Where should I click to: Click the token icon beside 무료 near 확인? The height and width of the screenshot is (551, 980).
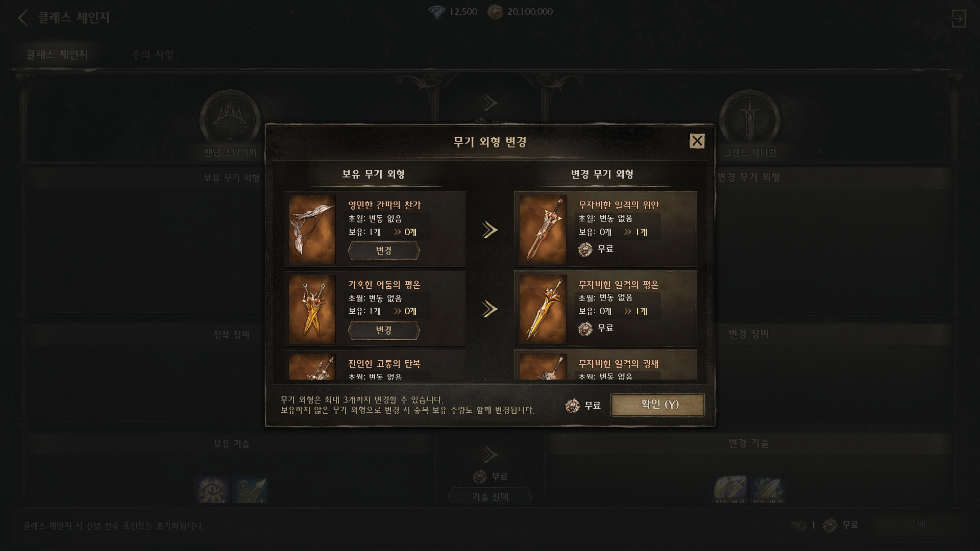point(572,406)
